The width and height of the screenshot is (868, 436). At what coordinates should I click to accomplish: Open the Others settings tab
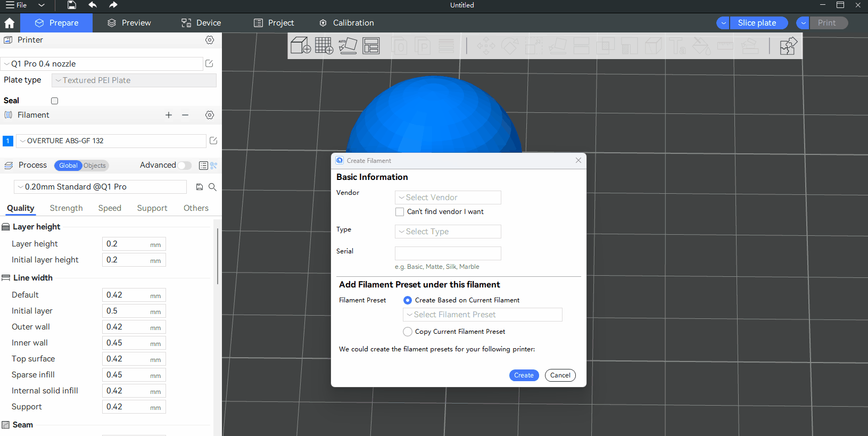click(196, 208)
